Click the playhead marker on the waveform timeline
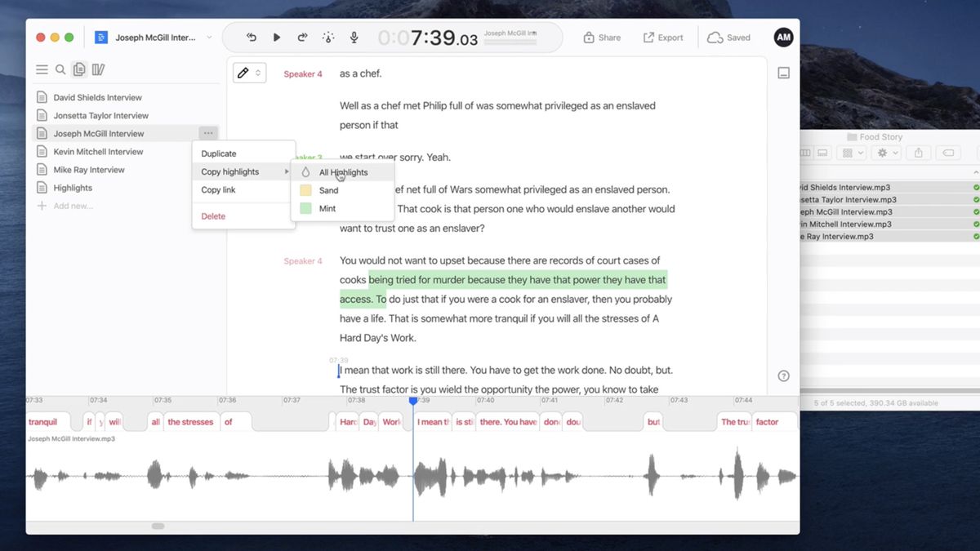Screen dimensions: 980x551 coord(412,400)
